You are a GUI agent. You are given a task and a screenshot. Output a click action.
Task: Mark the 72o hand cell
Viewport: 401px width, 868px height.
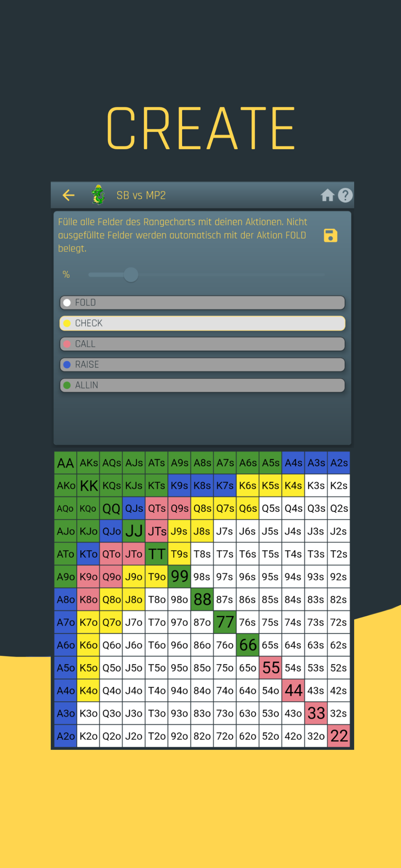click(225, 736)
